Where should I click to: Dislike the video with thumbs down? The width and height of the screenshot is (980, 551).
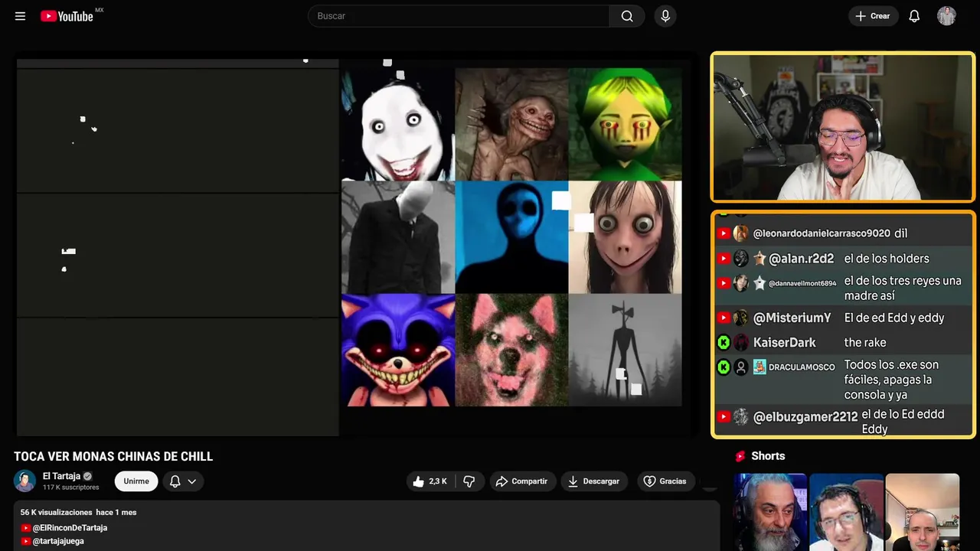(469, 481)
